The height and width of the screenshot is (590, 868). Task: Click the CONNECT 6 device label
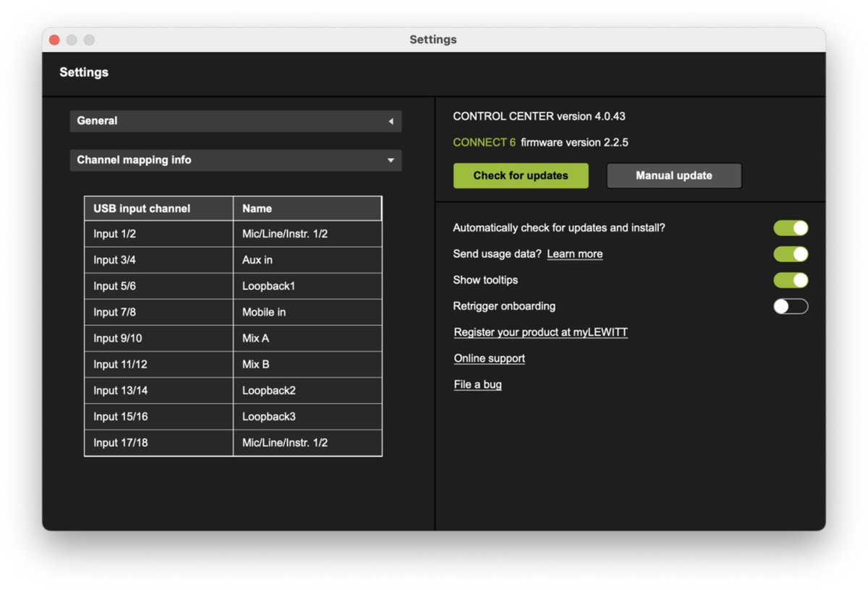click(485, 143)
